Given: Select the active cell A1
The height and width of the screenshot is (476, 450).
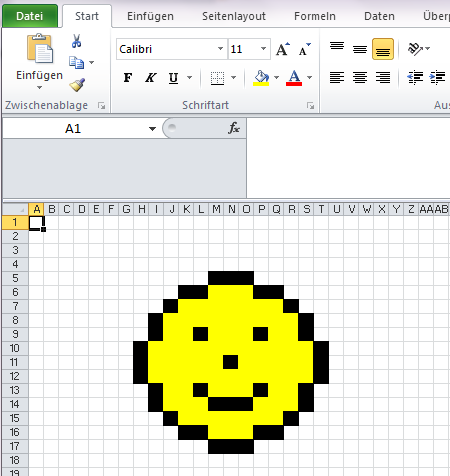Looking at the screenshot, I should 36,222.
